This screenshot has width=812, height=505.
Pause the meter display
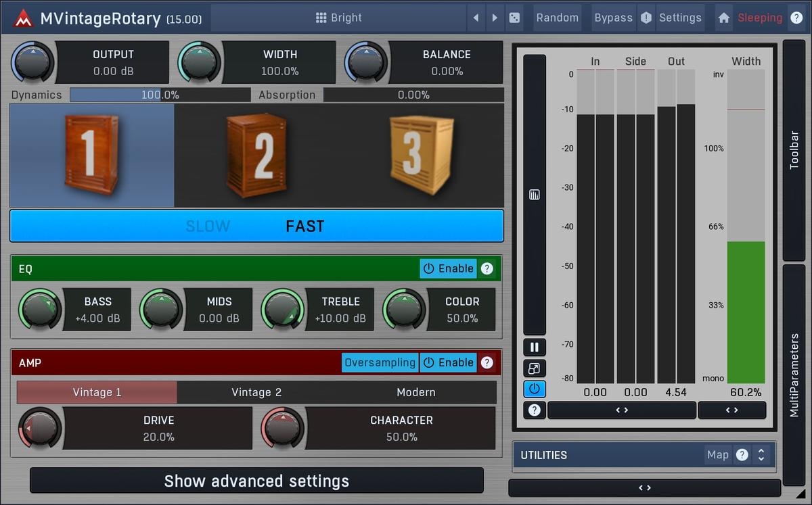coord(535,347)
